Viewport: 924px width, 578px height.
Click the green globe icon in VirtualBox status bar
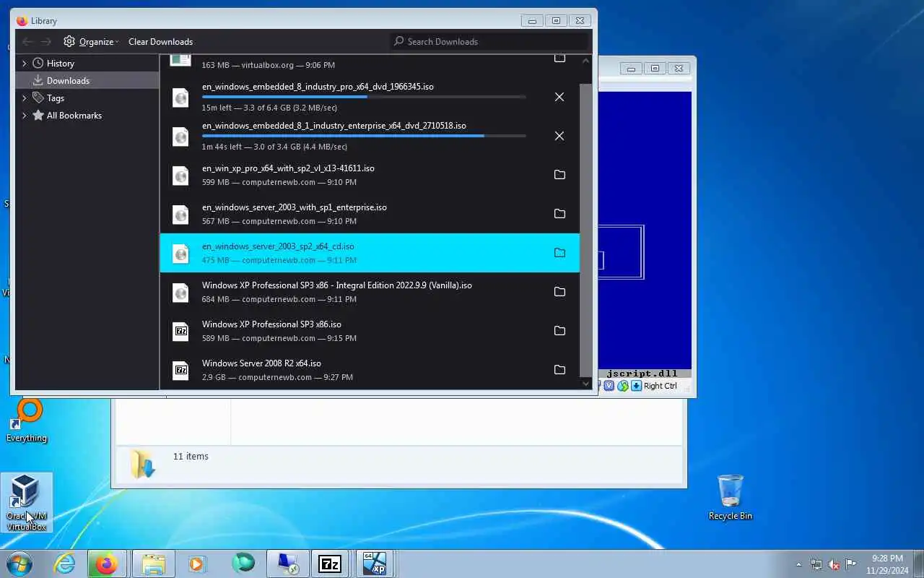[622, 386]
